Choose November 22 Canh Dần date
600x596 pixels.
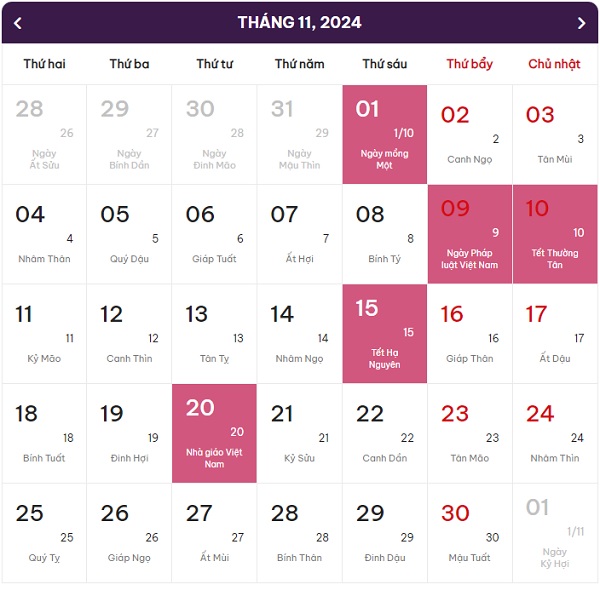coord(385,433)
